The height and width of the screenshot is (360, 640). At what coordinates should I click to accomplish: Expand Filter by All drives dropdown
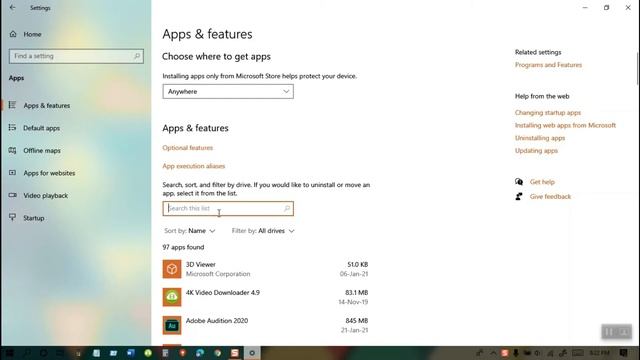tap(263, 231)
